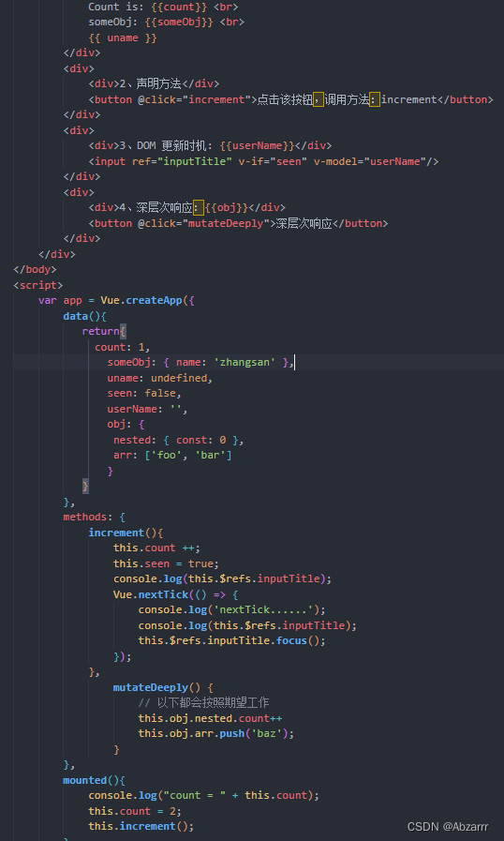The width and height of the screenshot is (504, 841).
Task: Click the opening '<script>' tag
Action: (x=38, y=285)
